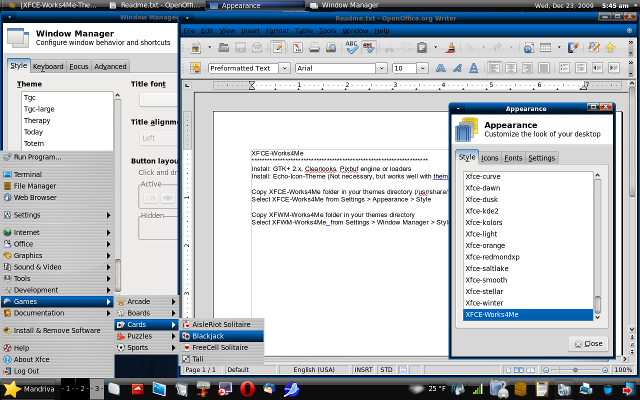Open the Keyboard tab in Window Manager
The image size is (640, 400).
click(48, 67)
